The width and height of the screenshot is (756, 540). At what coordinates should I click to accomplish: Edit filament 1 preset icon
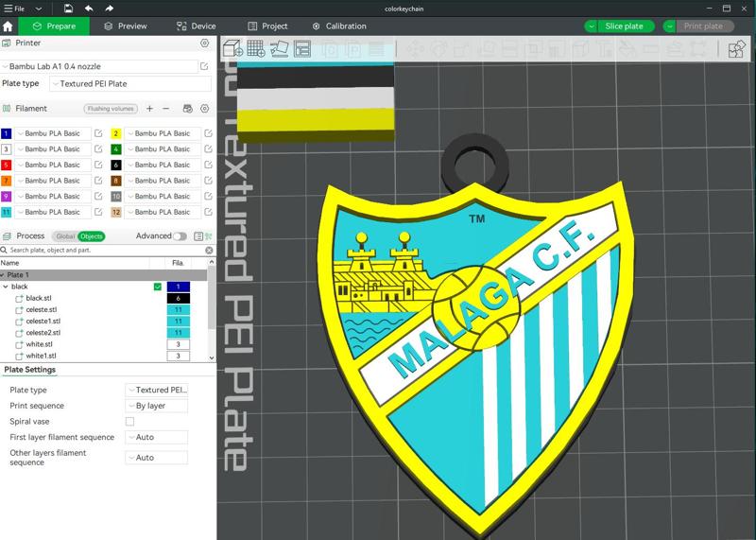[98, 133]
